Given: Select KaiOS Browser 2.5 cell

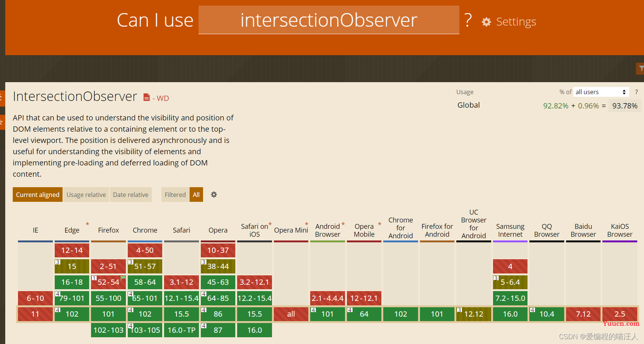Looking at the screenshot, I should coord(620,314).
